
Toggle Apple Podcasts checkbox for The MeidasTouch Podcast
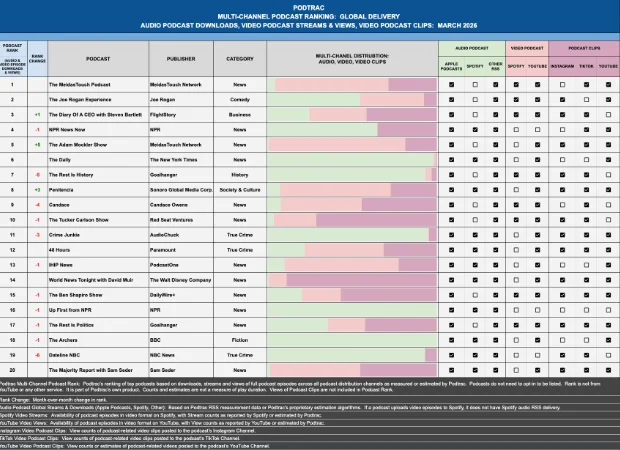coord(451,85)
